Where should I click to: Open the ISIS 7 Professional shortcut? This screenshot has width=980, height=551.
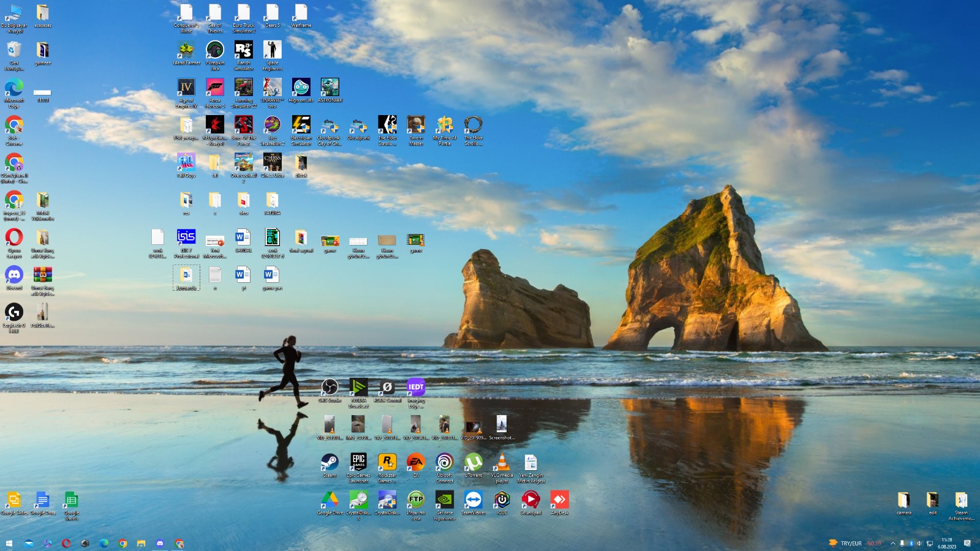coord(186,242)
